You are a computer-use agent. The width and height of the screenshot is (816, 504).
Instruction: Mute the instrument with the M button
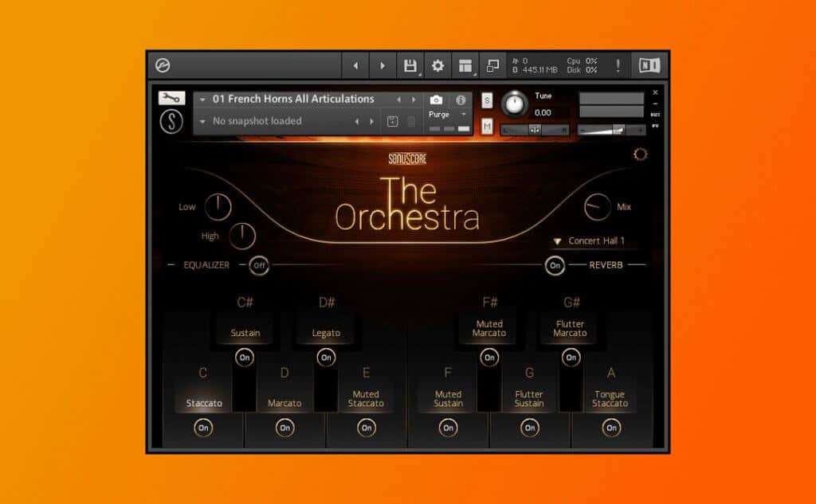coord(487,126)
